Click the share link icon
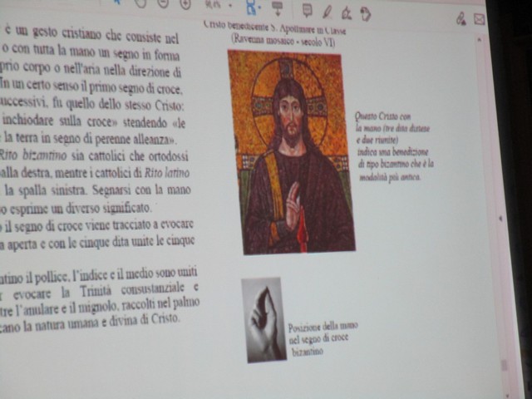Viewport: 532px width, 399px height. pos(461,18)
